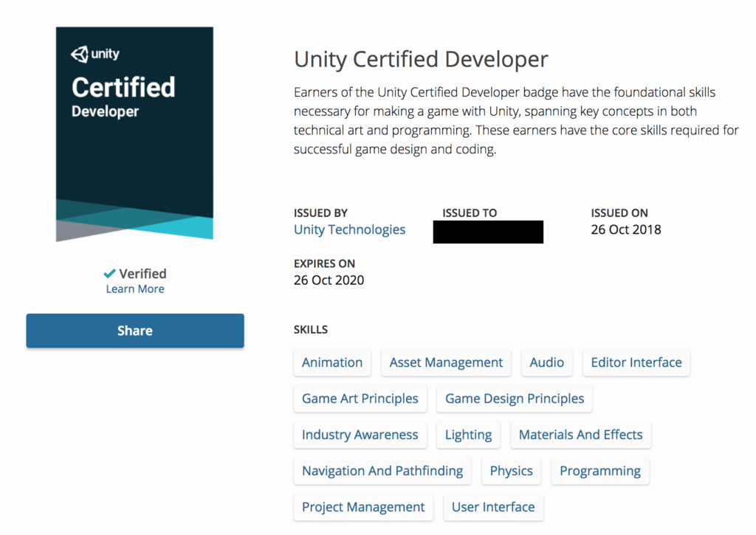The height and width of the screenshot is (535, 756).
Task: Choose the Materials And Effects skill tag
Action: (x=580, y=435)
